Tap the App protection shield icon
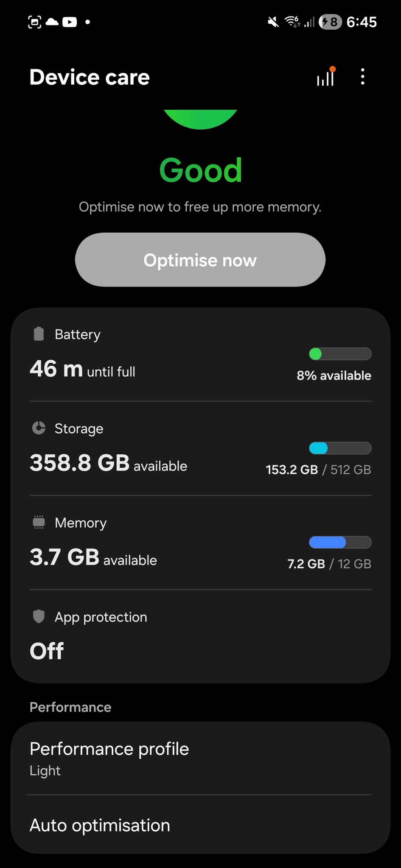 (x=39, y=616)
